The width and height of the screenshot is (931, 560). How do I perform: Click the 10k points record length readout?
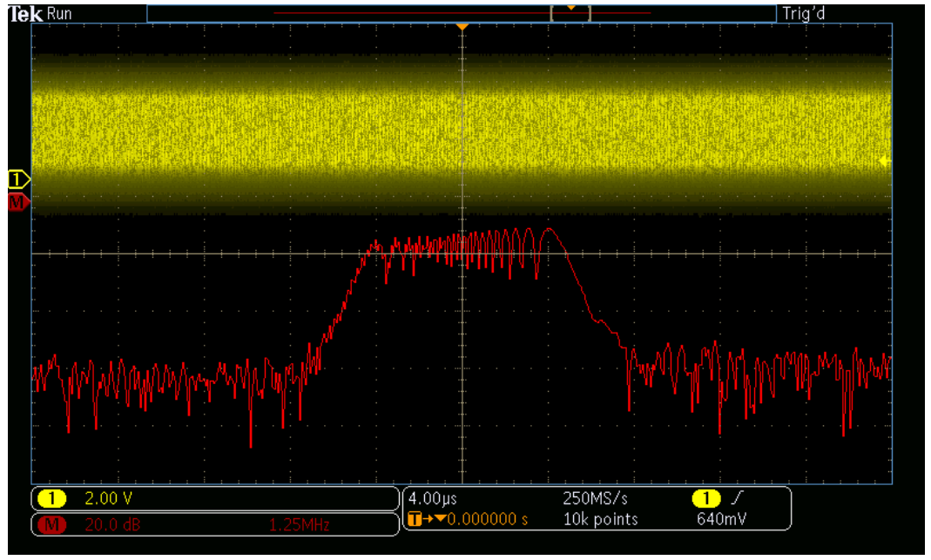click(600, 520)
